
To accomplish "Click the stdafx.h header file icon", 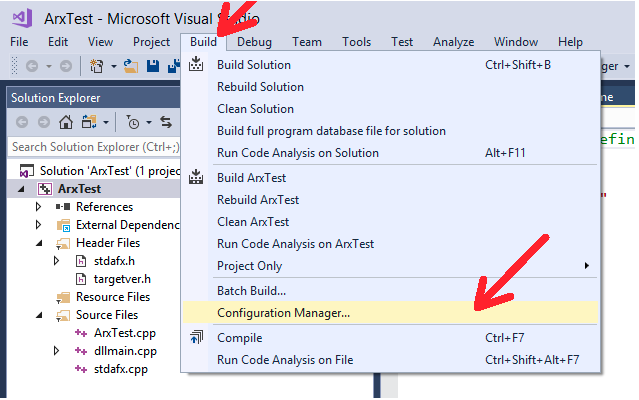I will click(81, 261).
